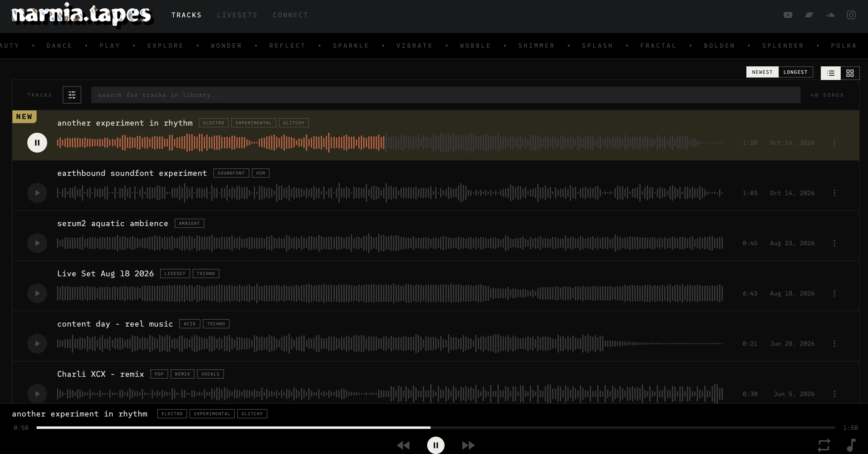Pause playback in the bottom player
868x454 pixels.
point(436,445)
